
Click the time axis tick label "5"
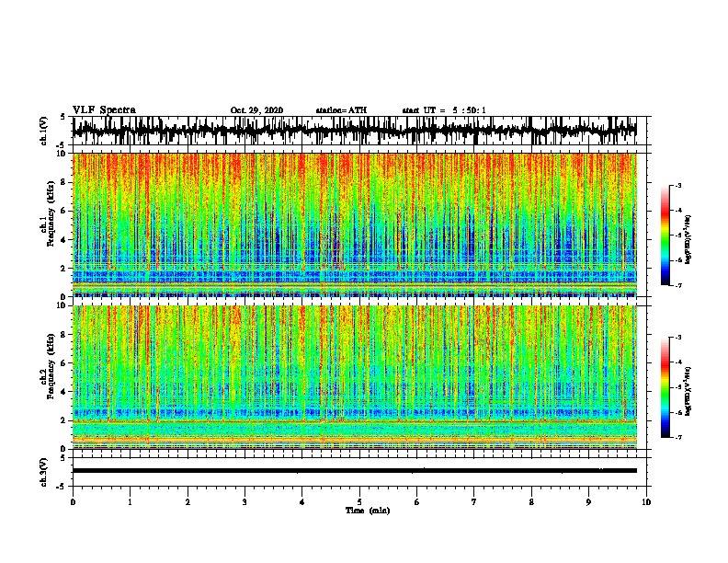coord(359,502)
